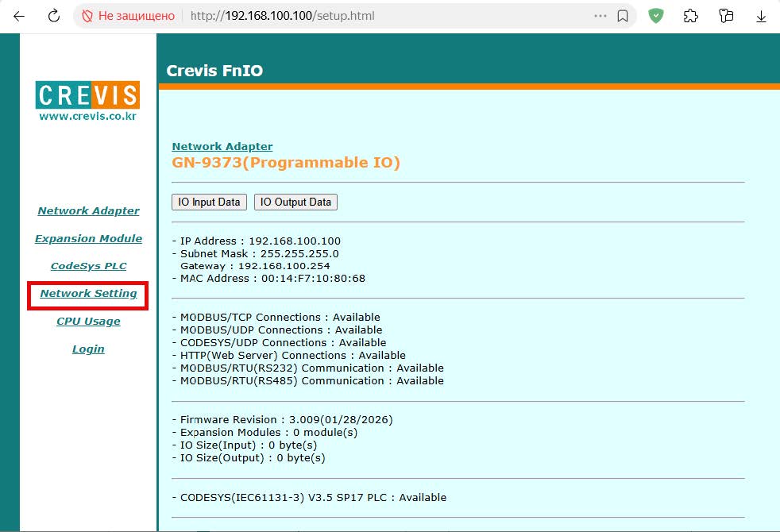Click the IO Size(Output) : 0 byte(s) line
The width and height of the screenshot is (780, 532).
249,458
